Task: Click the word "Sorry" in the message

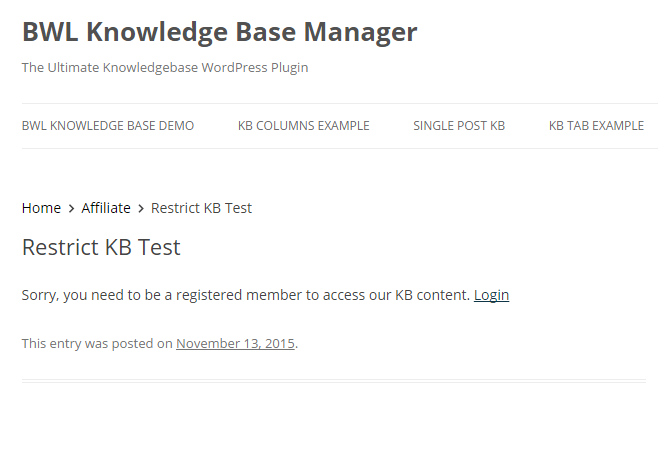Action: [x=38, y=296]
